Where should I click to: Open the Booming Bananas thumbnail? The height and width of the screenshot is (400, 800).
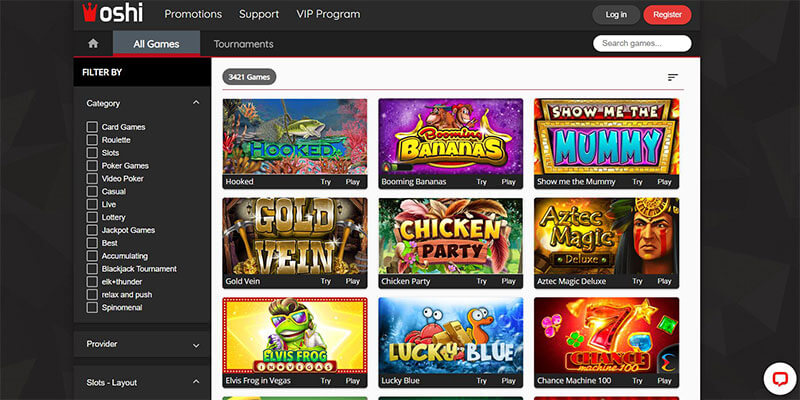451,136
